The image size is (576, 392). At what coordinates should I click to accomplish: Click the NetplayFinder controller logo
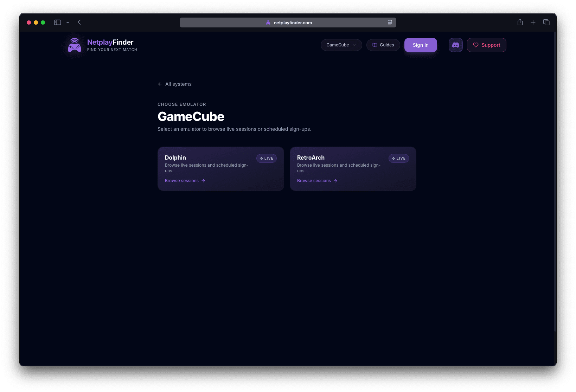pos(75,45)
